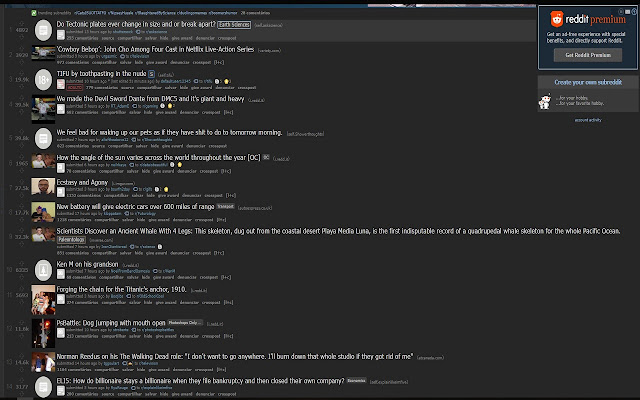Viewport: 640px width, 400px height.
Task: Upvote the Ken M on his grandson post
Action: (22, 264)
